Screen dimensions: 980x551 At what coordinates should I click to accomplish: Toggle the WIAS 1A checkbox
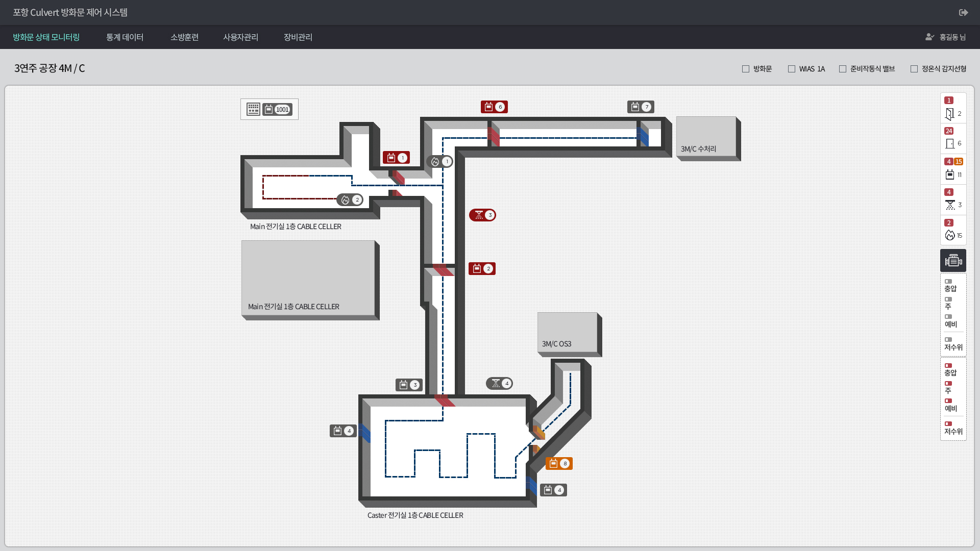(792, 69)
